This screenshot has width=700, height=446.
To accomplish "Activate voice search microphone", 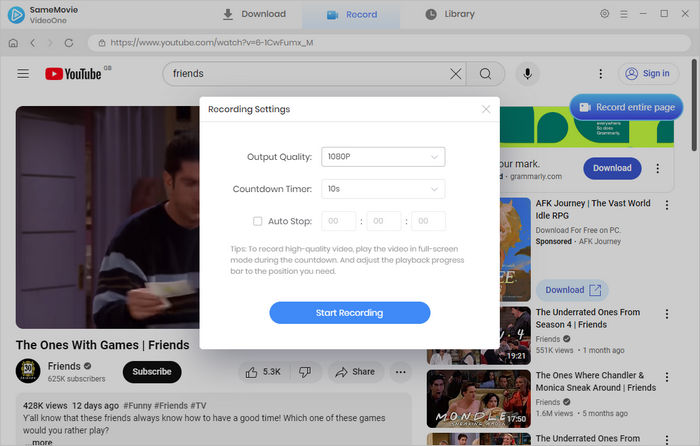I will coord(527,74).
